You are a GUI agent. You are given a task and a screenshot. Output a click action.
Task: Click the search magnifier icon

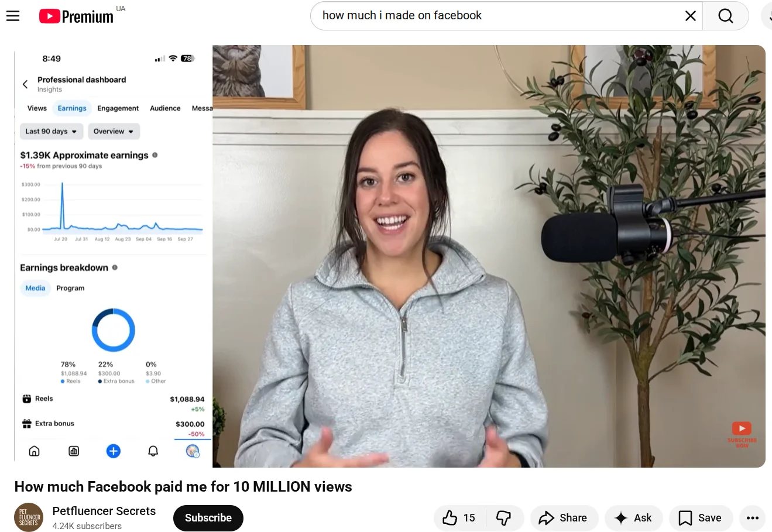pyautogui.click(x=725, y=16)
